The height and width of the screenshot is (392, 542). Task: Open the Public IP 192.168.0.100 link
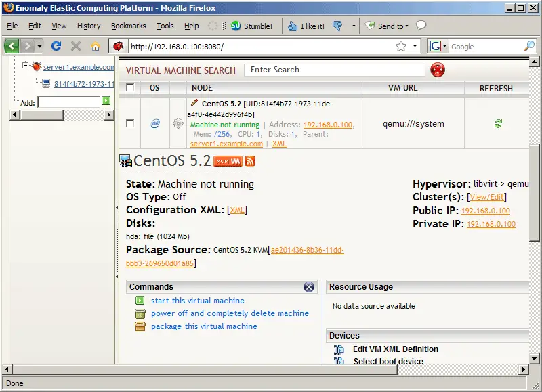[485, 211]
